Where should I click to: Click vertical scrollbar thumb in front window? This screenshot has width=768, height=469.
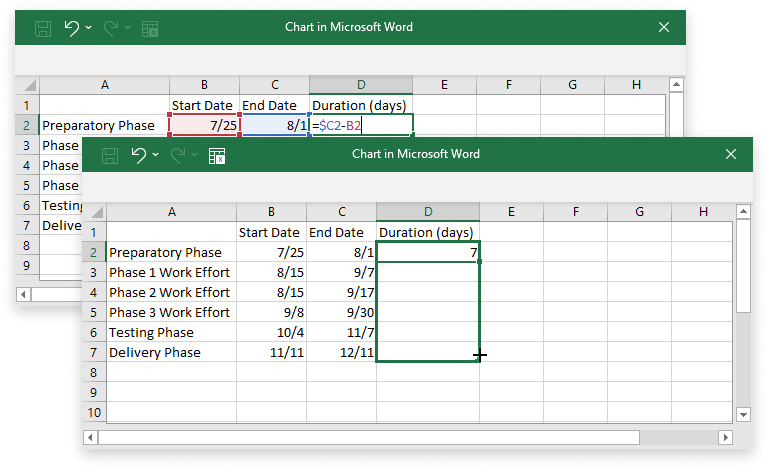click(743, 266)
